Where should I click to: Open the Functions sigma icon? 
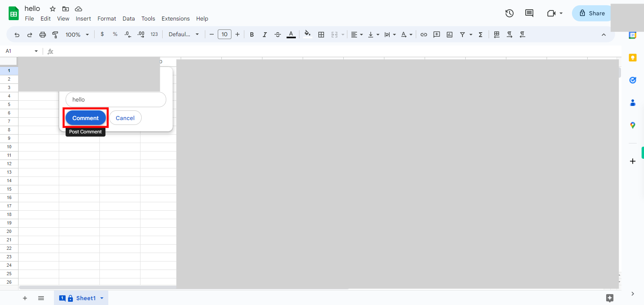481,35
